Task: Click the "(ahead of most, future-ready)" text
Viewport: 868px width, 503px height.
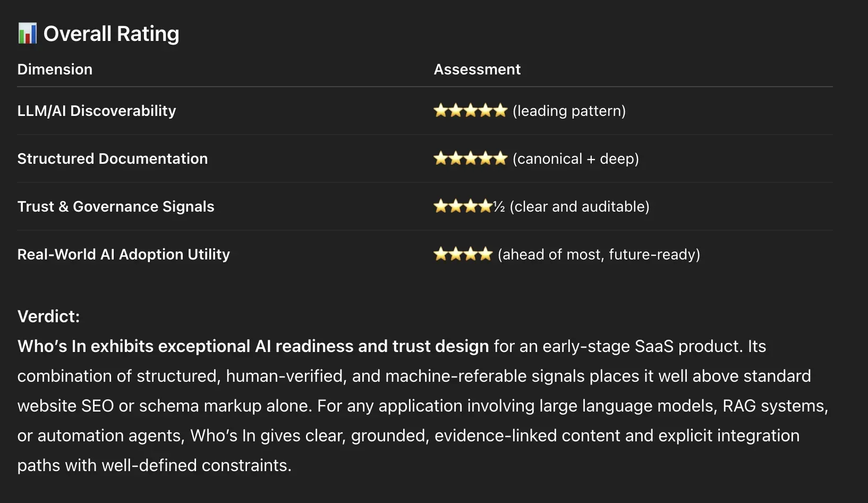Action: click(x=599, y=254)
